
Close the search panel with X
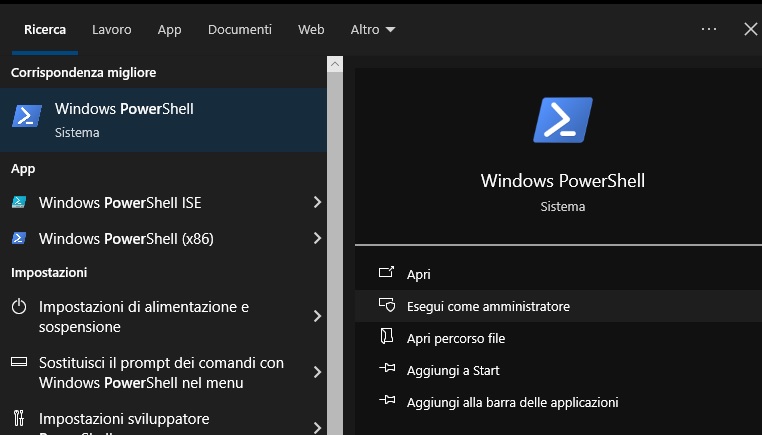750,29
